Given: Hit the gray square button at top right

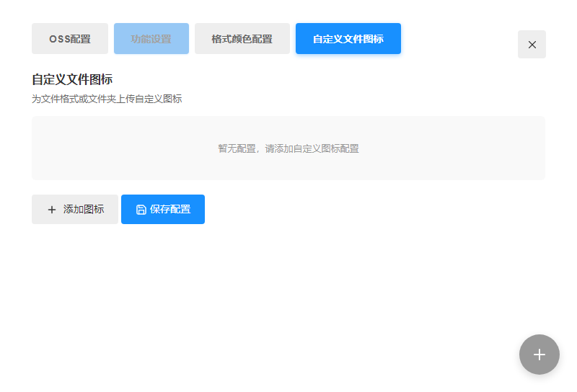Looking at the screenshot, I should pos(532,45).
